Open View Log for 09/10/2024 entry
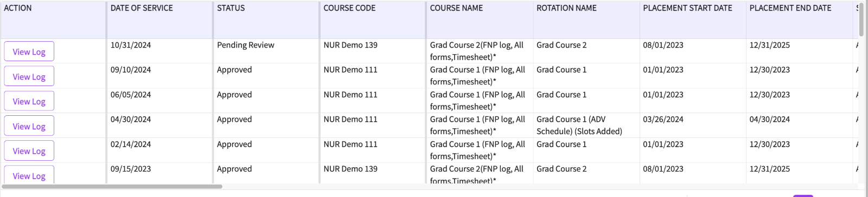Viewport: 868px width, 197px height. click(x=29, y=76)
